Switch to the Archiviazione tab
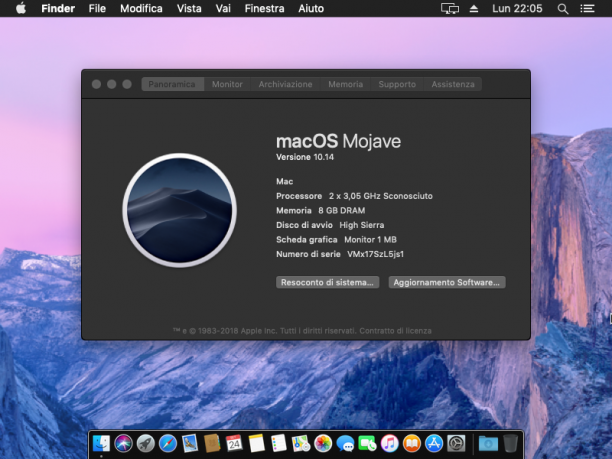The height and width of the screenshot is (459, 612). 285,84
